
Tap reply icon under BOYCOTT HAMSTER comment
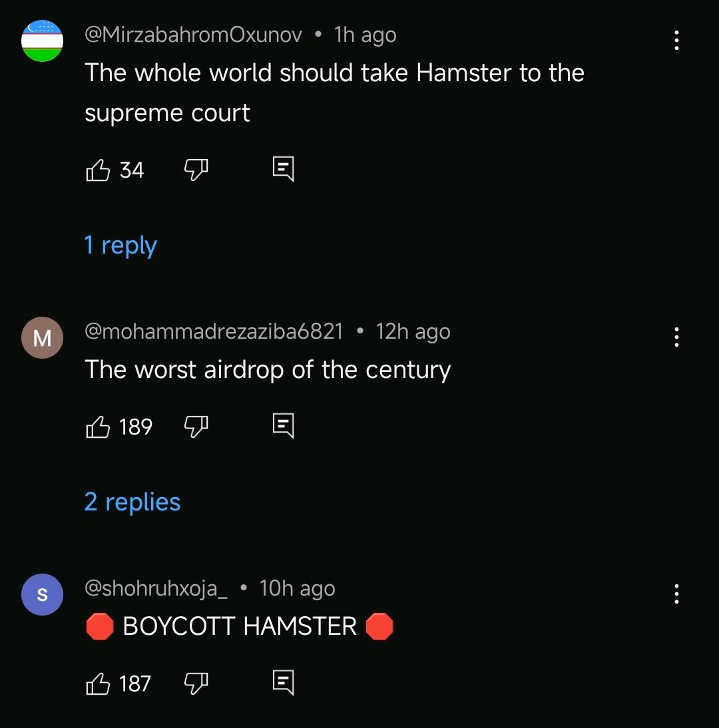(283, 682)
